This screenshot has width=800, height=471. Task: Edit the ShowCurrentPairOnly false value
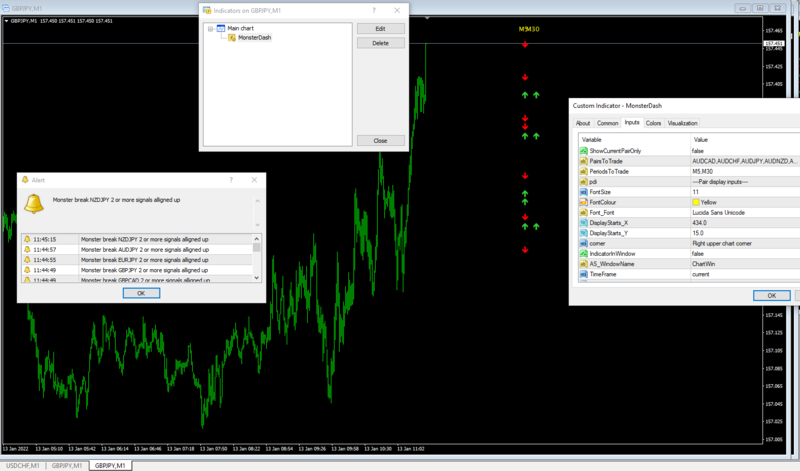pyautogui.click(x=745, y=151)
